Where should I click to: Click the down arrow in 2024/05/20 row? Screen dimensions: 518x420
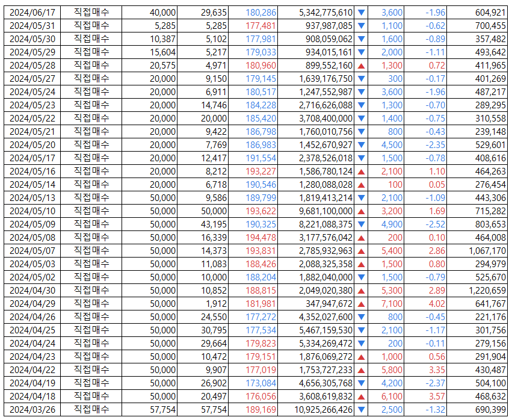361,145
